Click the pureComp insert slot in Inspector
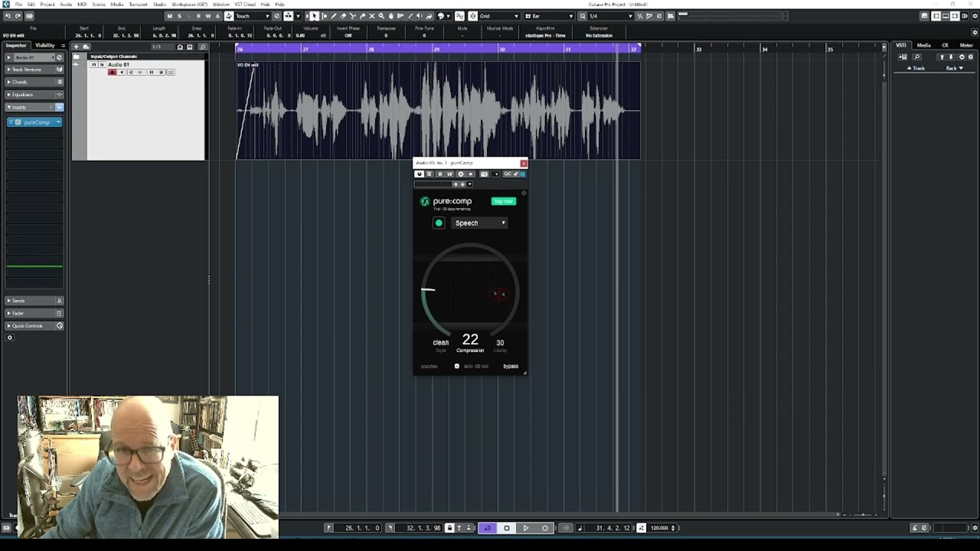980x551 pixels. 34,122
